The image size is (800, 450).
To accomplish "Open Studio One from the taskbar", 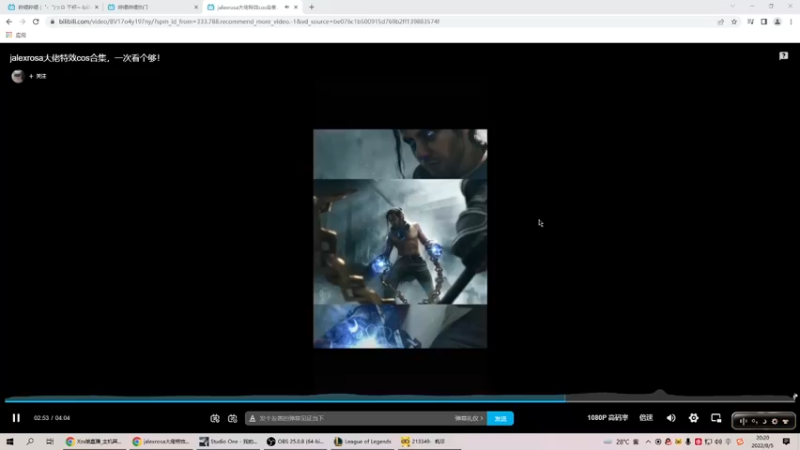I will coord(228,441).
